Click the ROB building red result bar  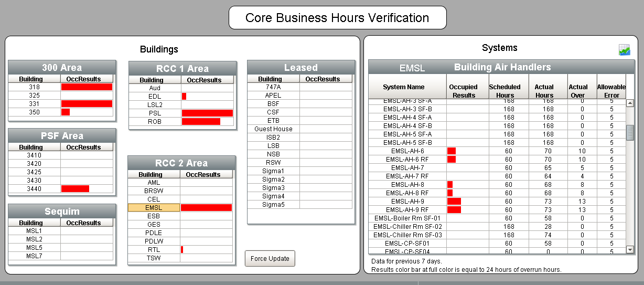pos(201,122)
